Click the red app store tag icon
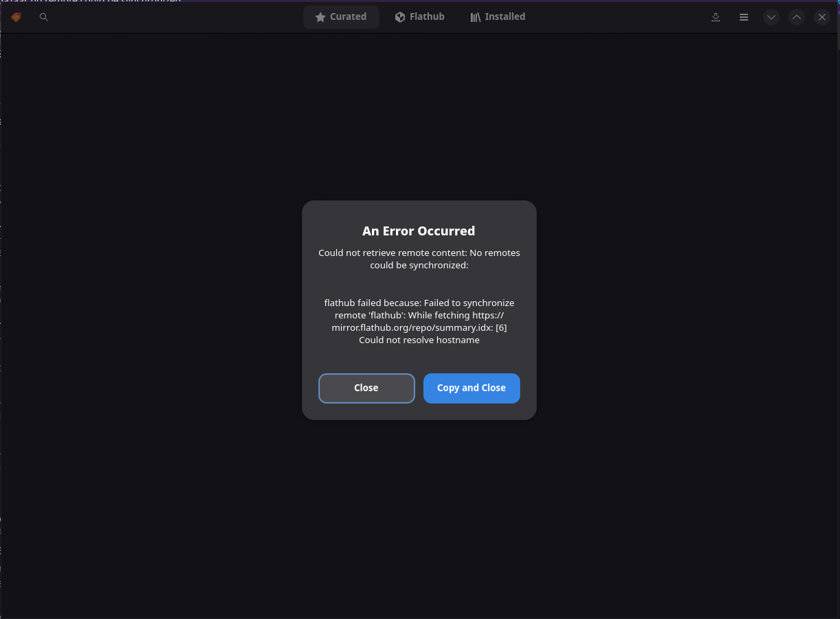840x619 pixels. (16, 17)
